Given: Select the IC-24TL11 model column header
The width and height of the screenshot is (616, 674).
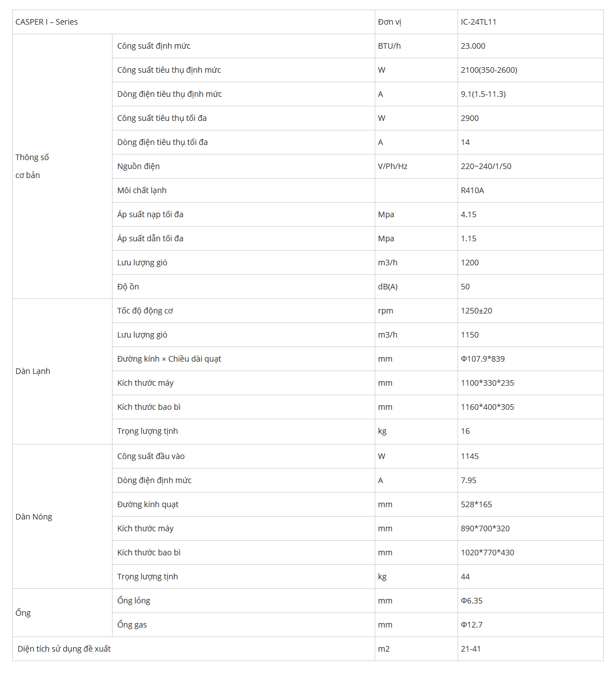Looking at the screenshot, I should pos(530,22).
